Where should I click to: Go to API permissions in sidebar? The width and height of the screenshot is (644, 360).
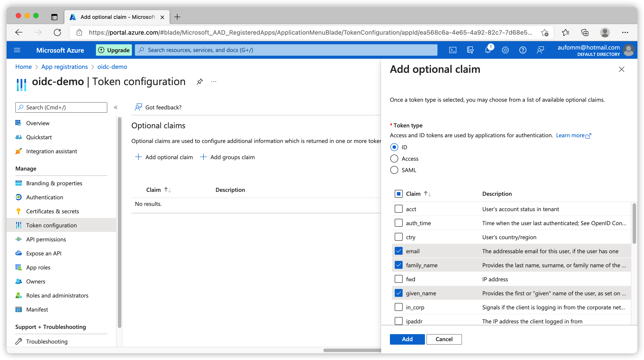46,239
